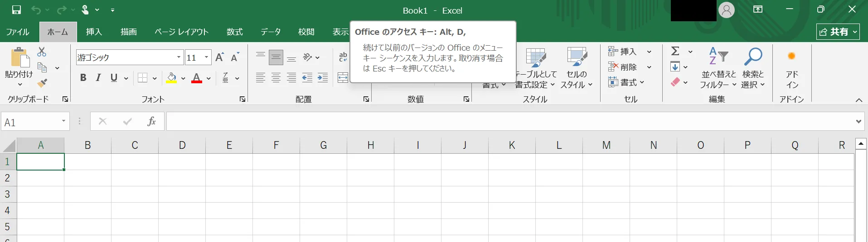The image size is (868, 242).
Task: Click the Cut scissors icon
Action: point(42,52)
